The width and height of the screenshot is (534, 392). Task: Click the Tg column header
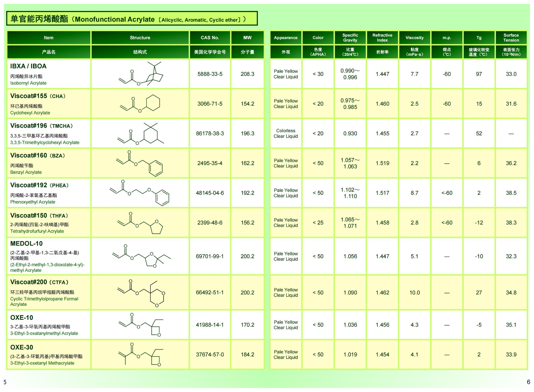479,38
